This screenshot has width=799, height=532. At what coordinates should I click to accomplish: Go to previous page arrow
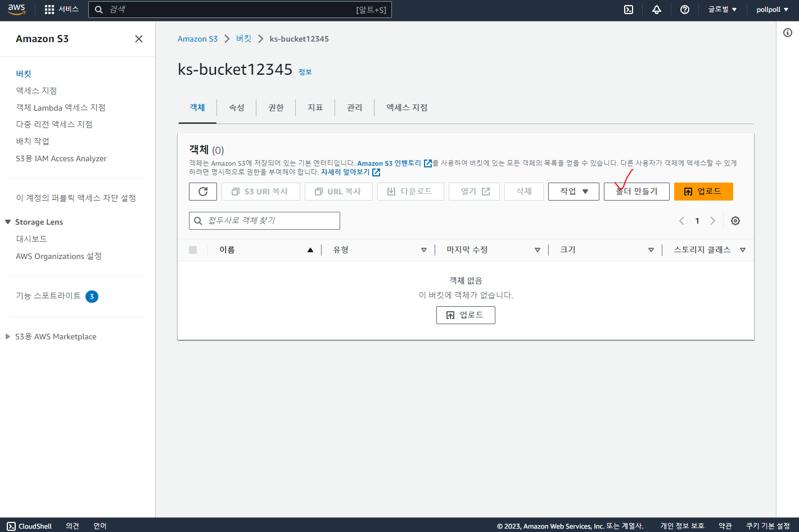coord(681,221)
